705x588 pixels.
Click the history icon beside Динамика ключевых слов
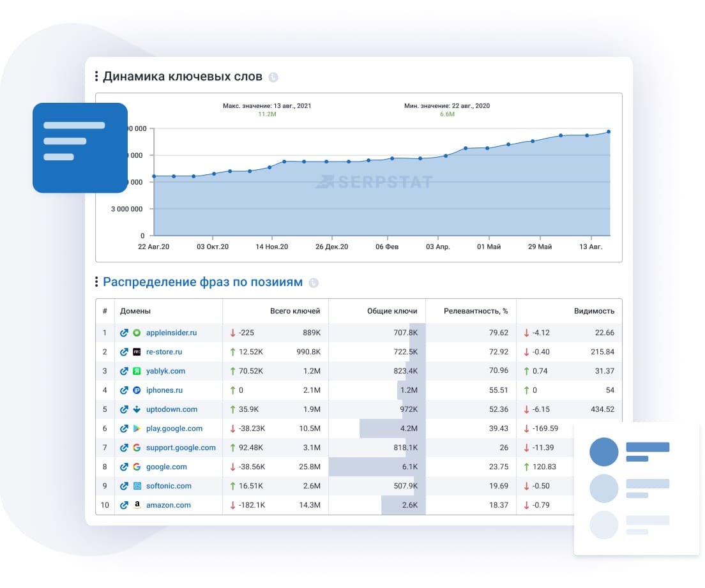275,76
